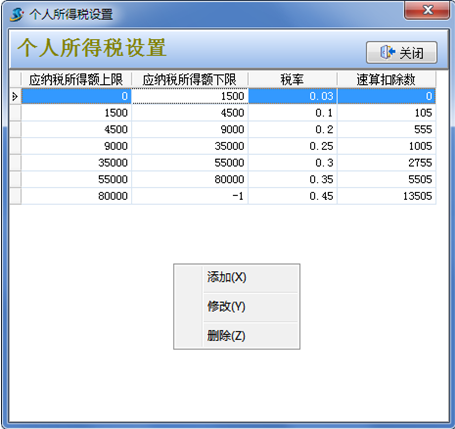Click the app logo icon in title bar
455x429 pixels.
pyautogui.click(x=16, y=14)
